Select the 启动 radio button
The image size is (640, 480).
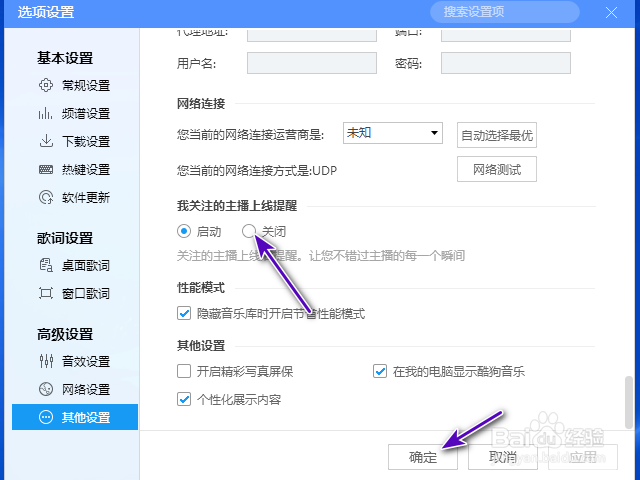coord(184,231)
